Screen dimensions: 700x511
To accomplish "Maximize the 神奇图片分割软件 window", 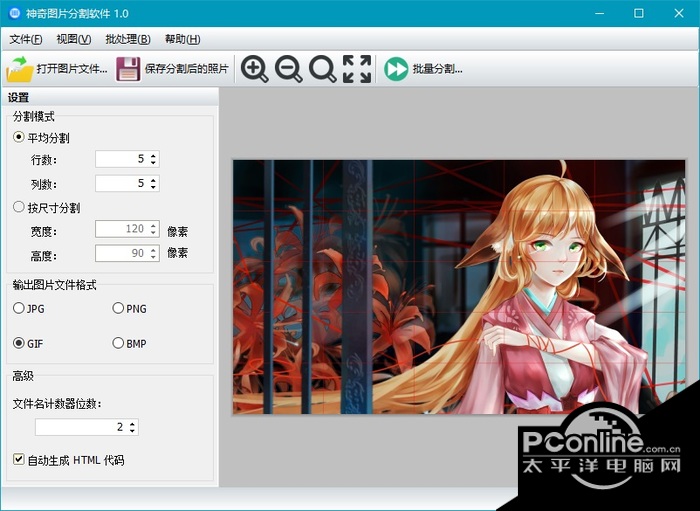I will [639, 13].
